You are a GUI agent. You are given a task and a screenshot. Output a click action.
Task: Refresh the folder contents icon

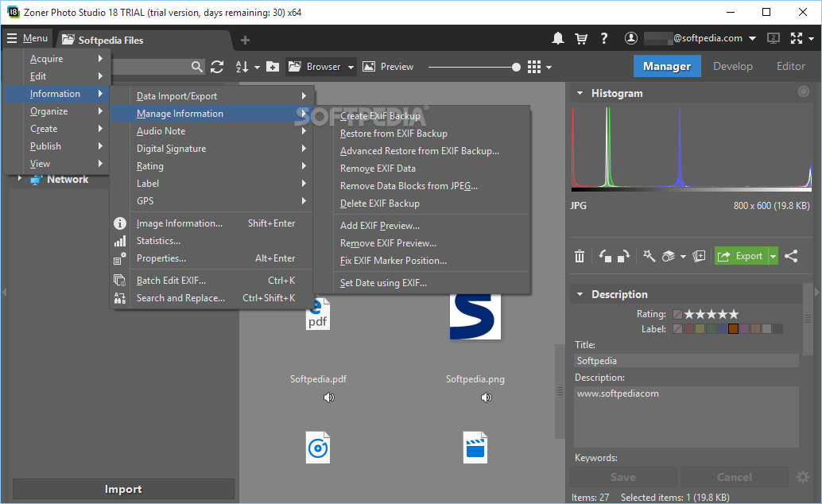click(x=217, y=67)
